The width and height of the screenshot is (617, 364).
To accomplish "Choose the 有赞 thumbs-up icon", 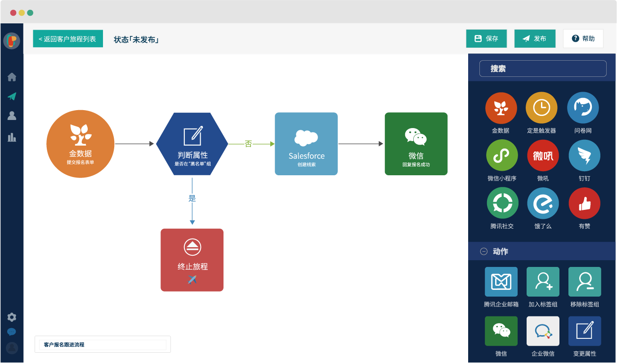I will (x=585, y=204).
